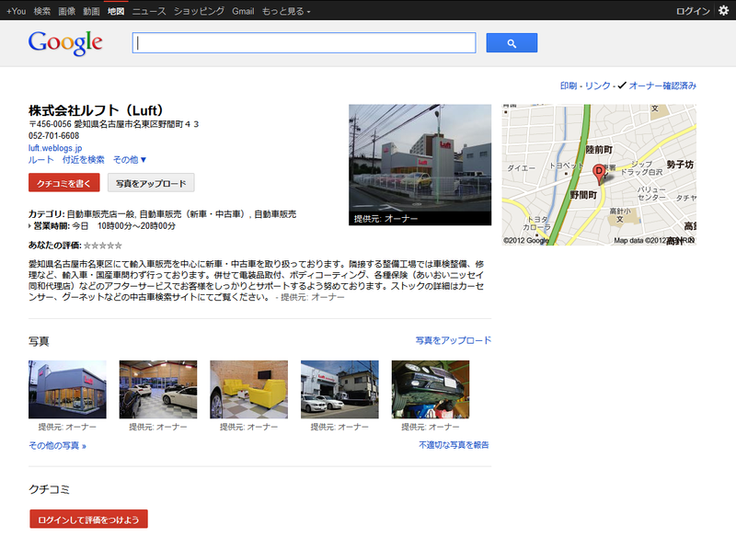The width and height of the screenshot is (736, 560).
Task: Switch to 検索 in top bar
Action: pos(41,11)
